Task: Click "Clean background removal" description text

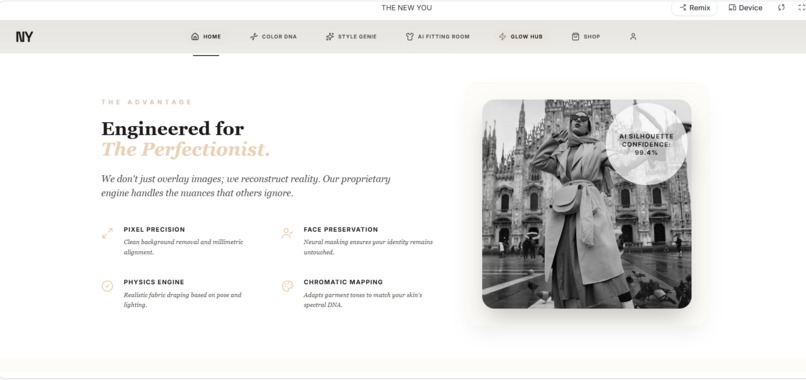Action: 184,247
